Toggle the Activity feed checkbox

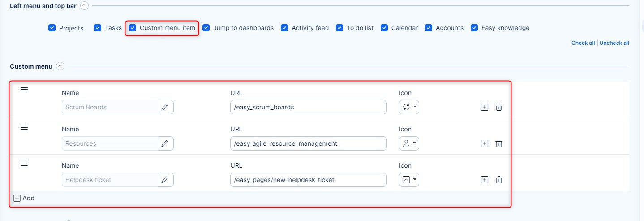pyautogui.click(x=284, y=28)
